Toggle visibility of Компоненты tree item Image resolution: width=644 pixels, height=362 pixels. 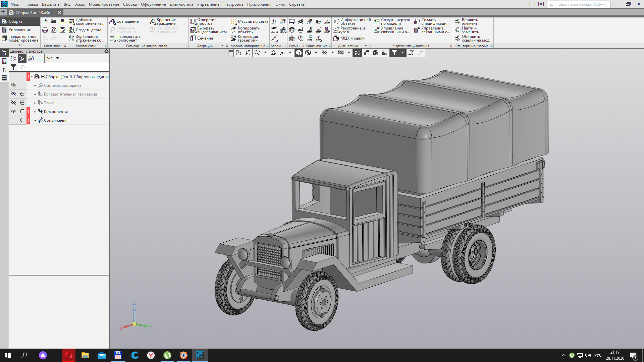point(13,111)
